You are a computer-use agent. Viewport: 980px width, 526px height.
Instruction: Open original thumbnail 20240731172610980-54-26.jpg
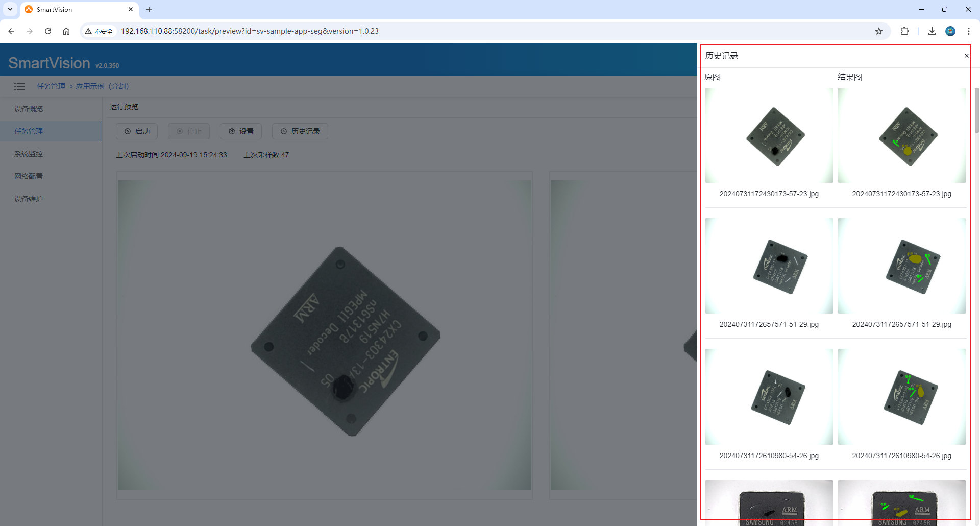point(769,397)
